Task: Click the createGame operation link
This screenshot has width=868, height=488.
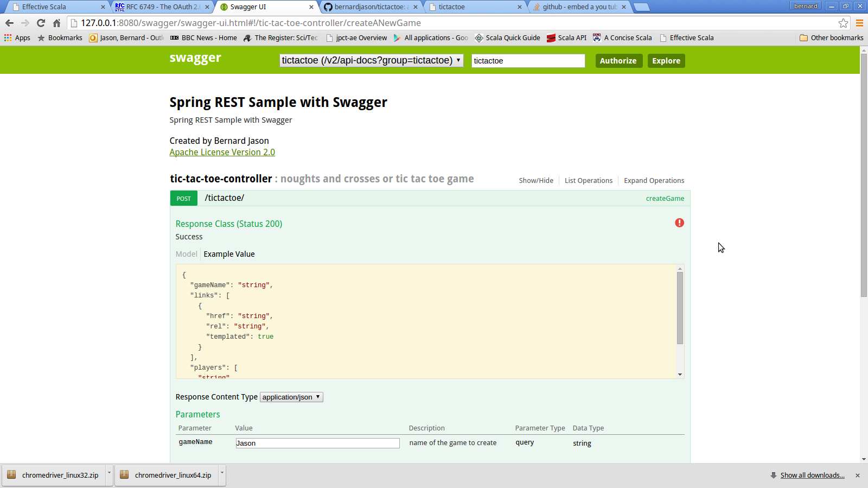Action: coord(665,199)
